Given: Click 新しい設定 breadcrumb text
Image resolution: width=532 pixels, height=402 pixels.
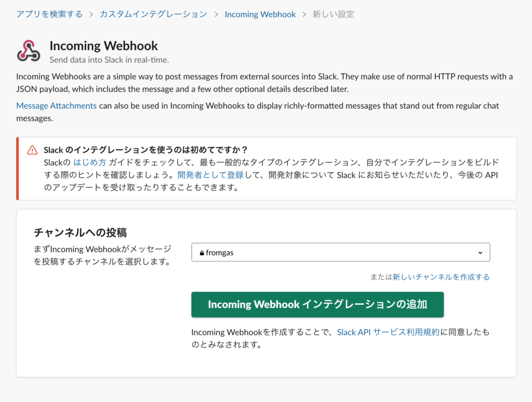Looking at the screenshot, I should (333, 14).
